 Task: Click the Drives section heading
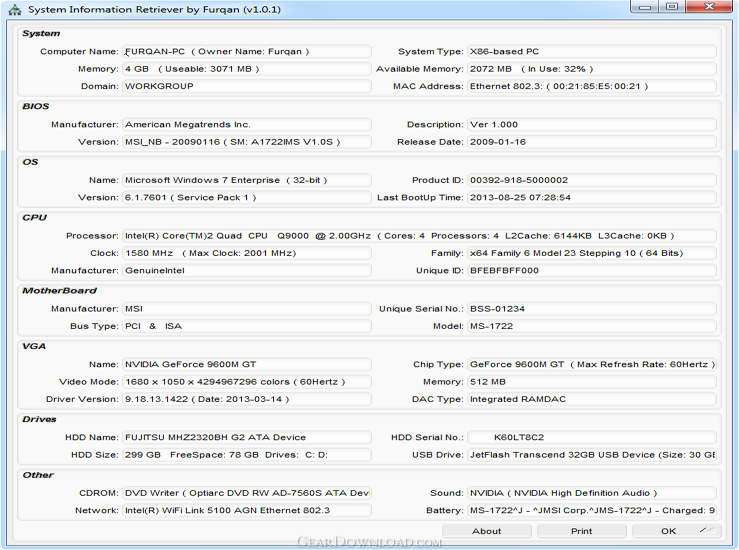pos(39,419)
